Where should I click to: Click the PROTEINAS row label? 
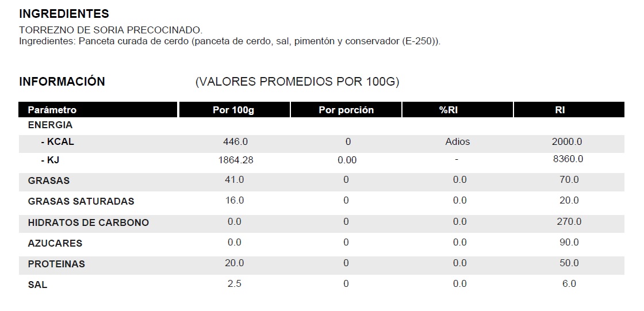pos(56,264)
